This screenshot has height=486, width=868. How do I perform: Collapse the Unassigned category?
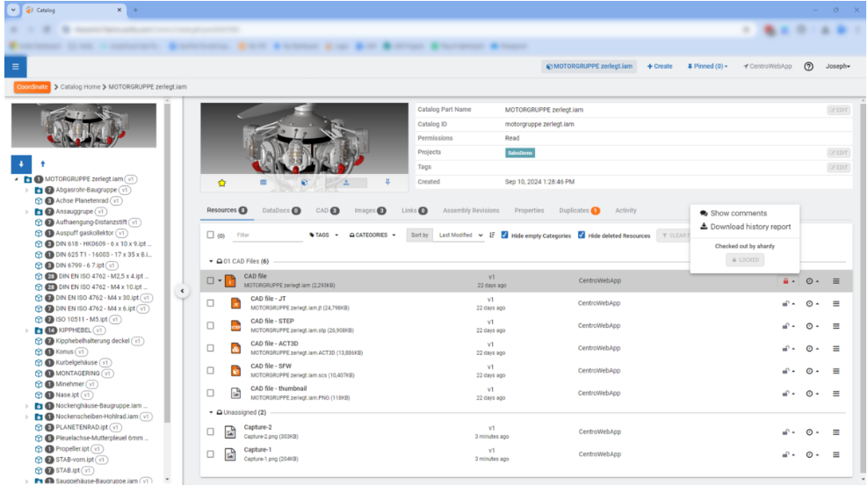click(x=211, y=412)
